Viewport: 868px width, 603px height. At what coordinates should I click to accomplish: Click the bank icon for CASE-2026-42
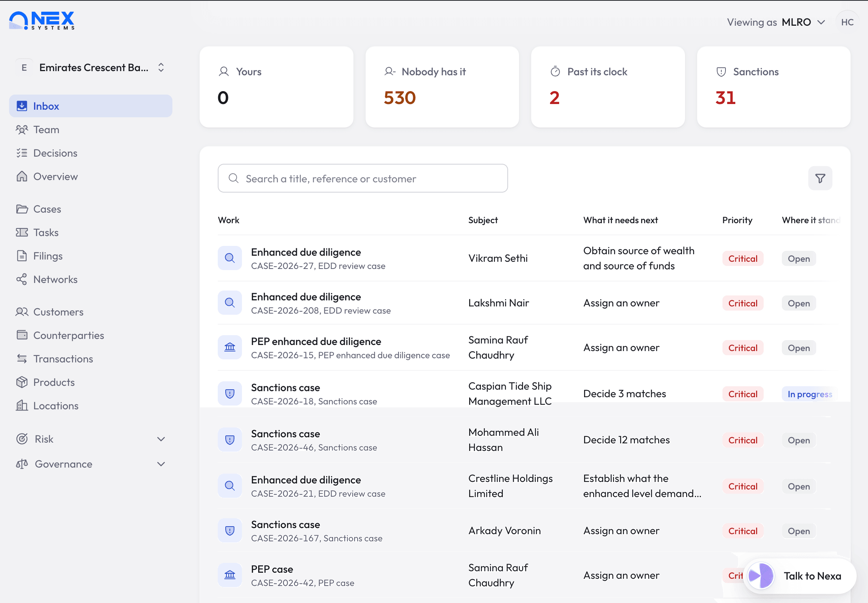(230, 575)
